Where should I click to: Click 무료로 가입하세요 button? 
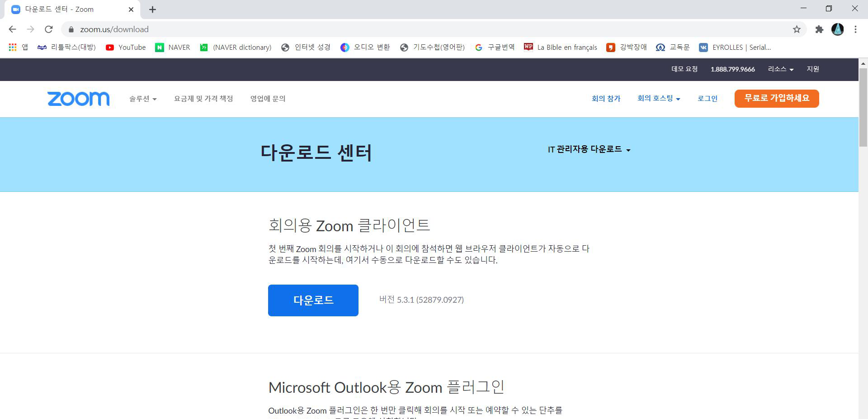(x=777, y=98)
